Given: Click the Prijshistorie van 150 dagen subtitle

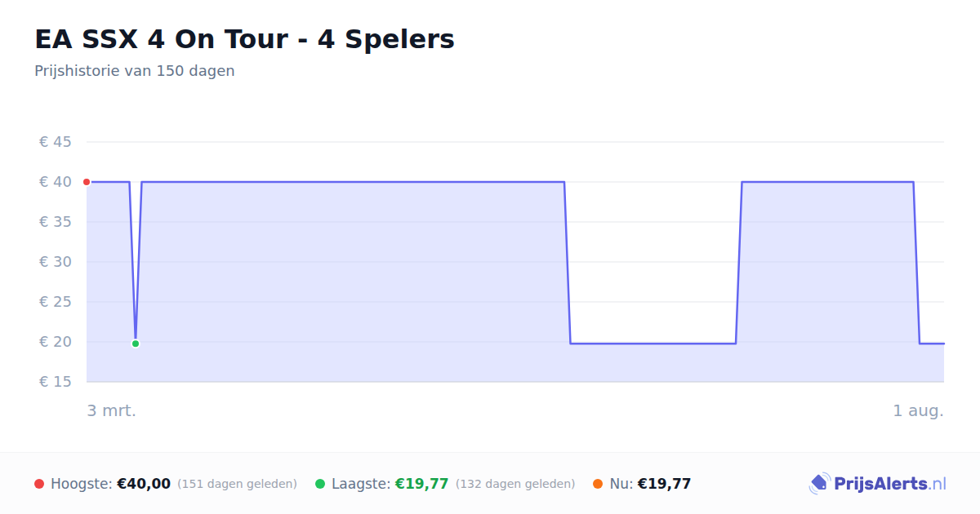Looking at the screenshot, I should point(135,71).
